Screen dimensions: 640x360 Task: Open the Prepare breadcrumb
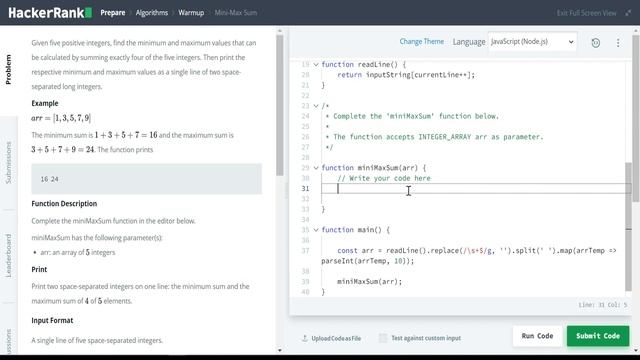pyautogui.click(x=113, y=13)
